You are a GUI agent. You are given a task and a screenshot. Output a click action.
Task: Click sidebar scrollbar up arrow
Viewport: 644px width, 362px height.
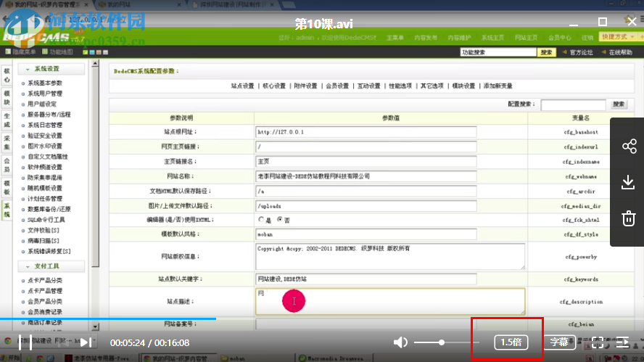[x=95, y=64]
